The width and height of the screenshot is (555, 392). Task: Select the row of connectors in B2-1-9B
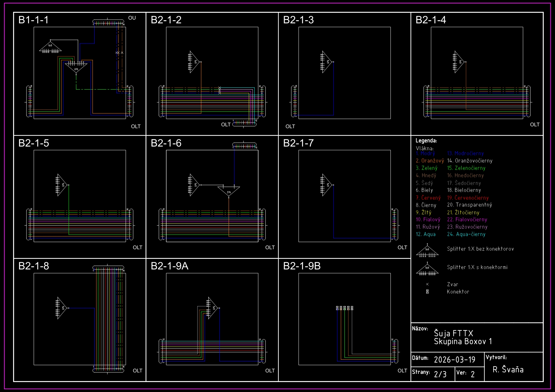[x=344, y=308]
